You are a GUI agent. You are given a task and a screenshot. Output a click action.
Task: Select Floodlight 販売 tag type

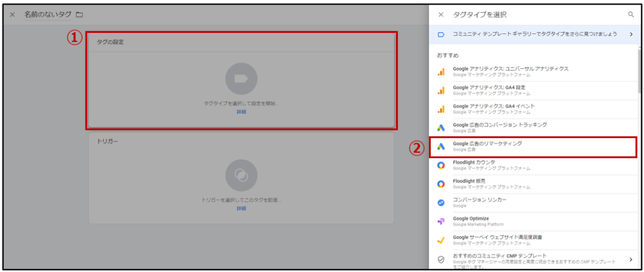coord(535,184)
